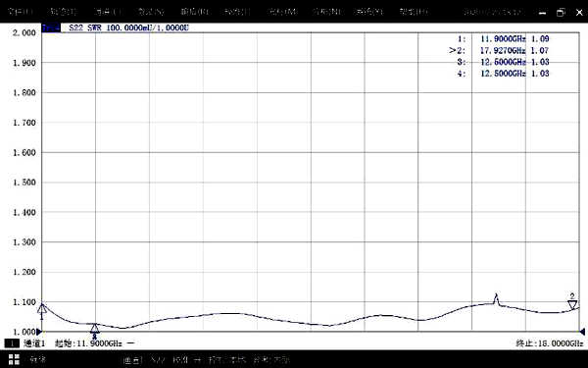This screenshot has height=368, width=588.
Task: Click the right reference level arrow
Action: click(582, 332)
